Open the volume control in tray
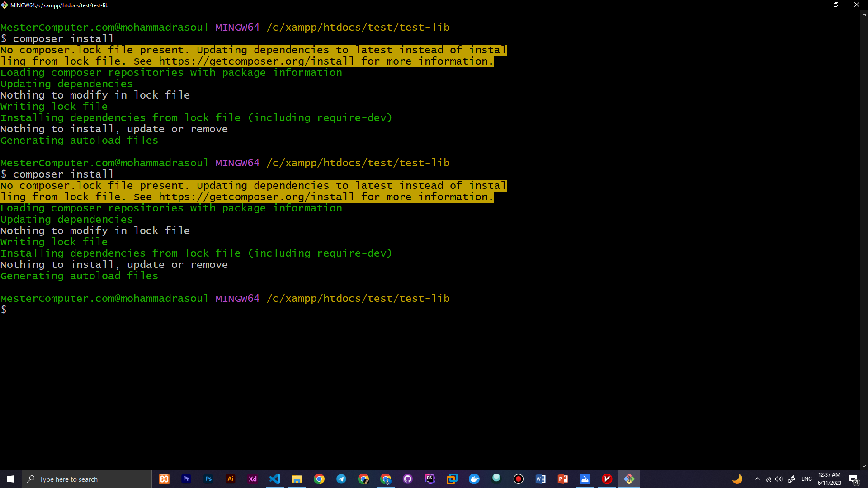The height and width of the screenshot is (488, 868). (778, 479)
